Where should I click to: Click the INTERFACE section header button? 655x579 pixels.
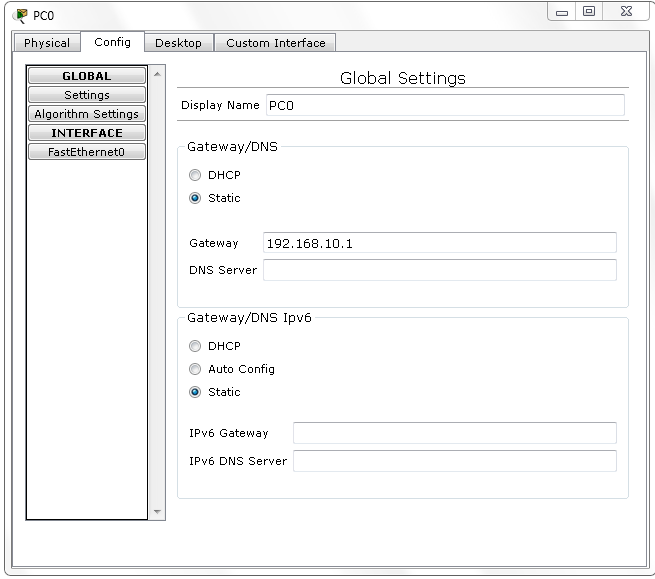click(87, 133)
